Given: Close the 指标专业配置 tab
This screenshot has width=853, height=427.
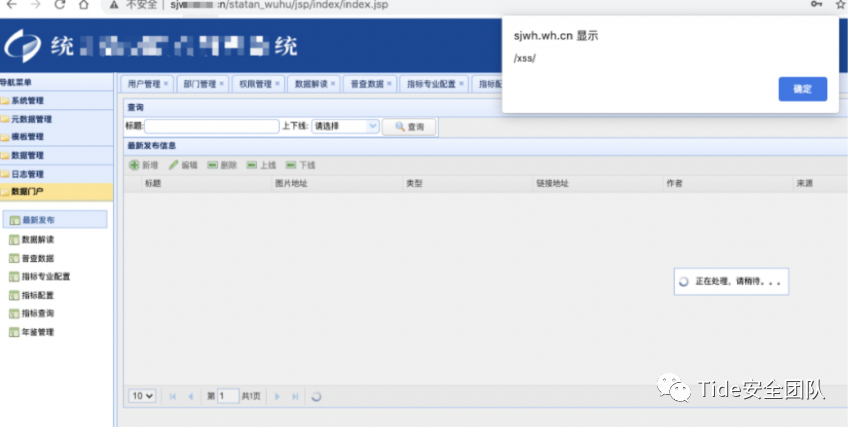Looking at the screenshot, I should pos(461,84).
